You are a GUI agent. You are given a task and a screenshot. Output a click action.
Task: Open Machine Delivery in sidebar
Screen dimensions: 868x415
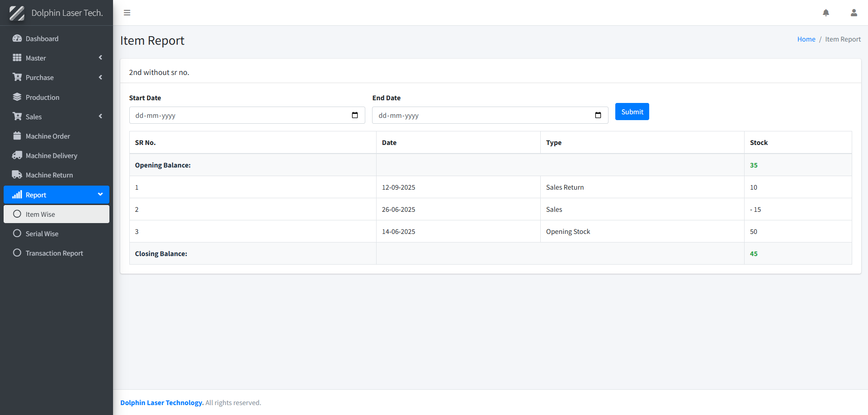point(52,156)
